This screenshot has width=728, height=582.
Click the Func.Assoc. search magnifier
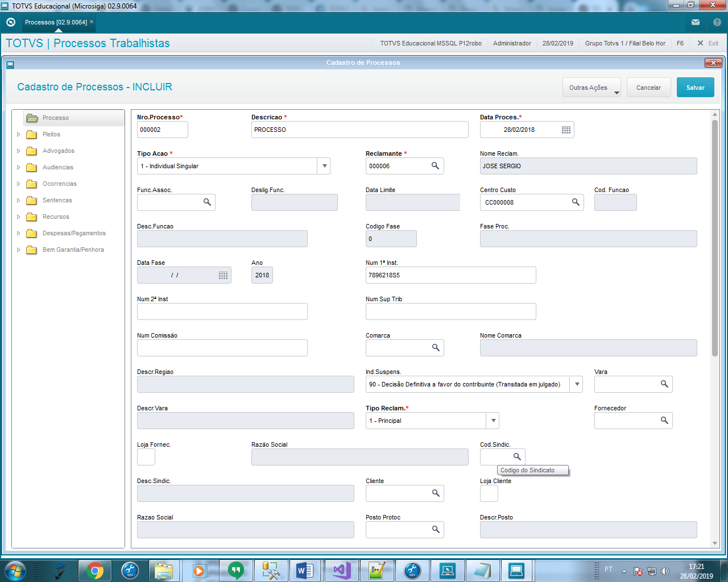pos(207,202)
